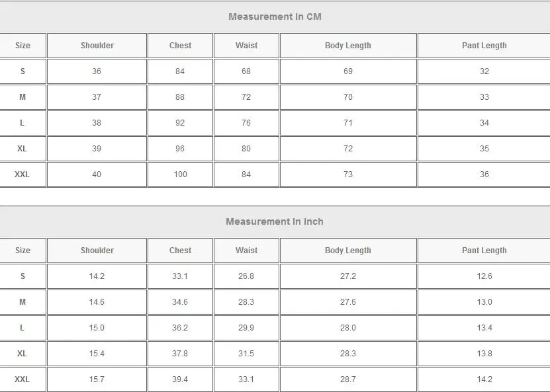Click the waist value 26.8 for size S
The width and height of the screenshot is (550, 392).
point(246,276)
